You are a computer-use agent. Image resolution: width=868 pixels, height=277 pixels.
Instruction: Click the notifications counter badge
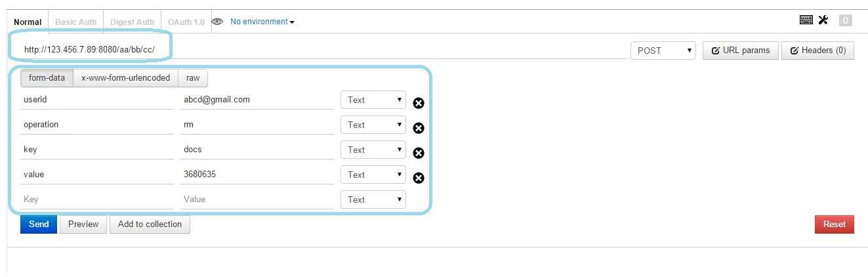coord(846,20)
